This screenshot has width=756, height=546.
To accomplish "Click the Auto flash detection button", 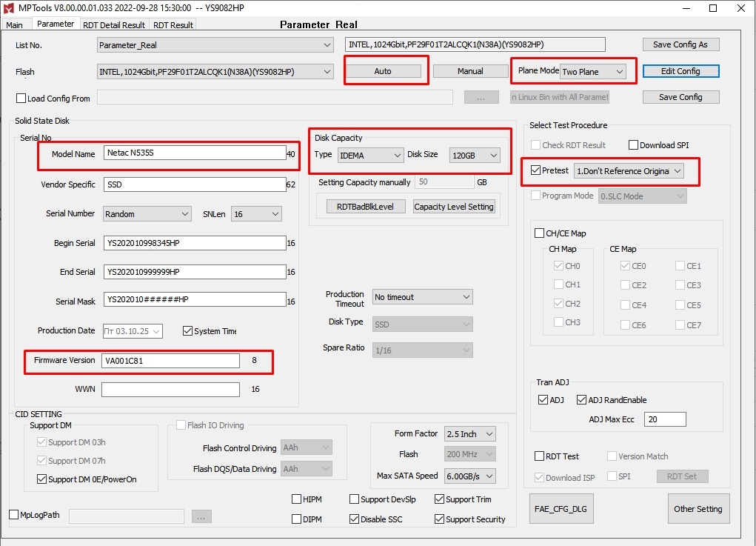I will click(383, 71).
